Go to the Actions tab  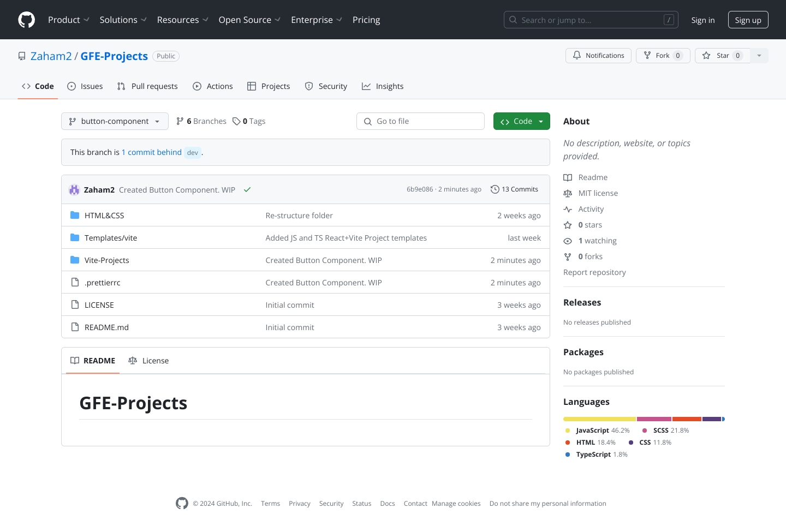(x=213, y=86)
